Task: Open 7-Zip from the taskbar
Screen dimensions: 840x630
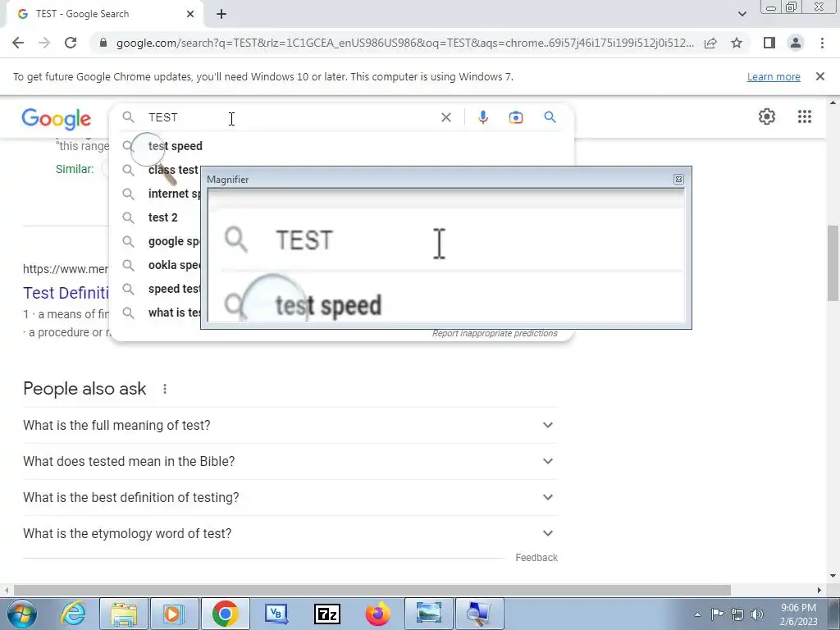Action: point(326,614)
